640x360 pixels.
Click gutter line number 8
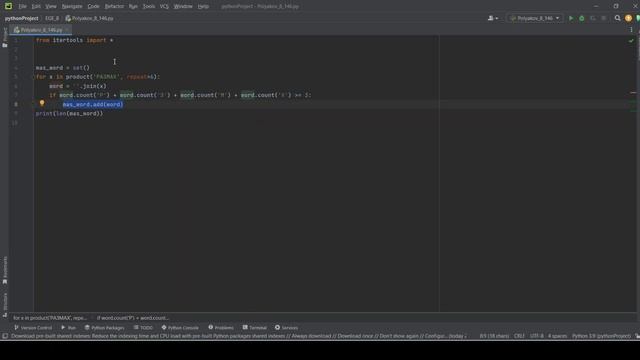pyautogui.click(x=16, y=104)
